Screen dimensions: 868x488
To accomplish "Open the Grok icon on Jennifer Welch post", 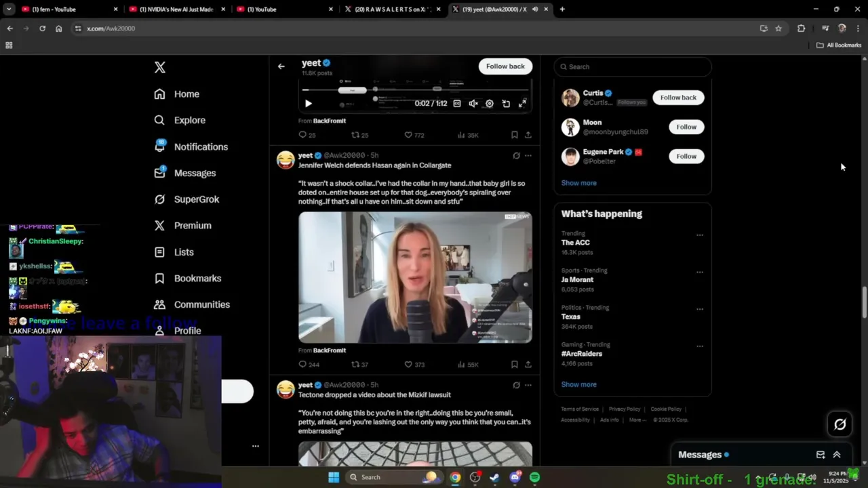I will tap(516, 156).
